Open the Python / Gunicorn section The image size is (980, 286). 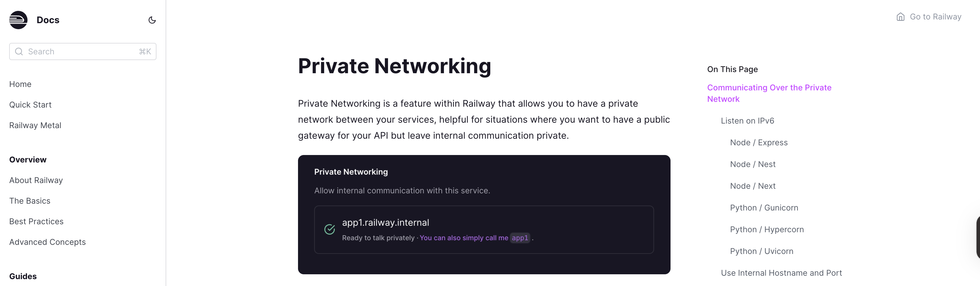(x=764, y=207)
